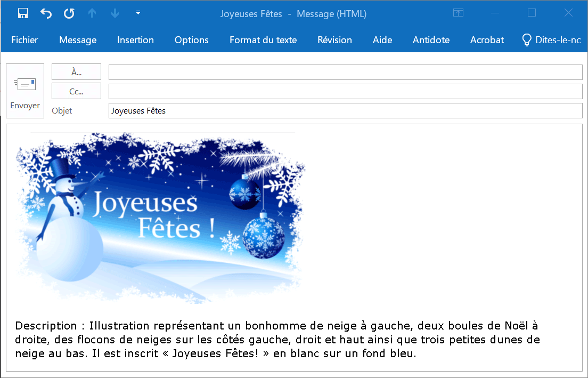This screenshot has width=588, height=378.
Task: Send the email with Envoyer
Action: tap(25, 91)
